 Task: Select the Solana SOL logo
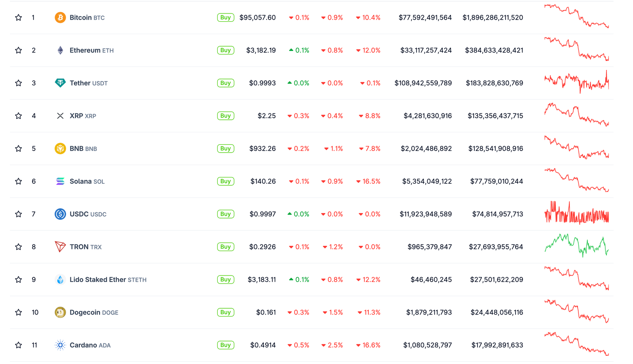tap(60, 181)
